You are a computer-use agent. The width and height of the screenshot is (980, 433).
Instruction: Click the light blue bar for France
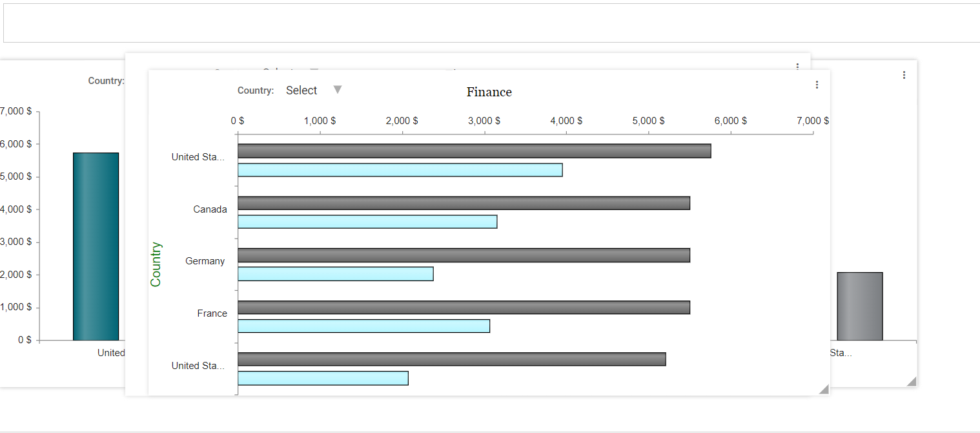coord(363,326)
